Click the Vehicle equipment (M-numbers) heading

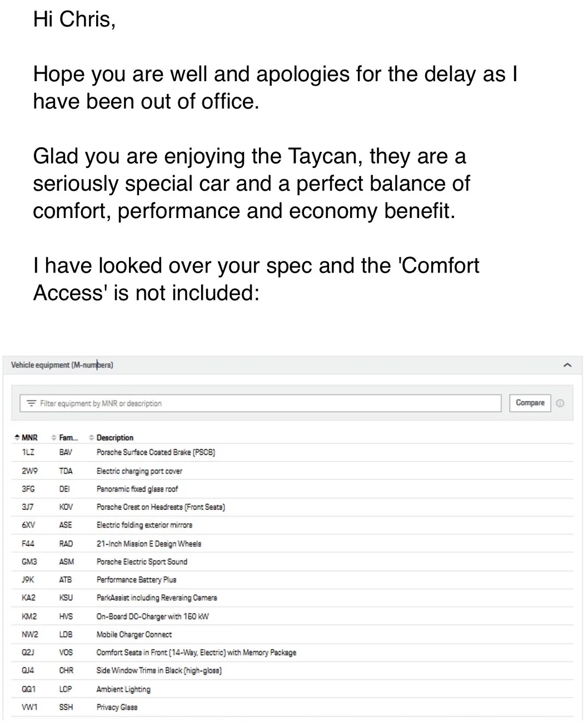pyautogui.click(x=62, y=365)
